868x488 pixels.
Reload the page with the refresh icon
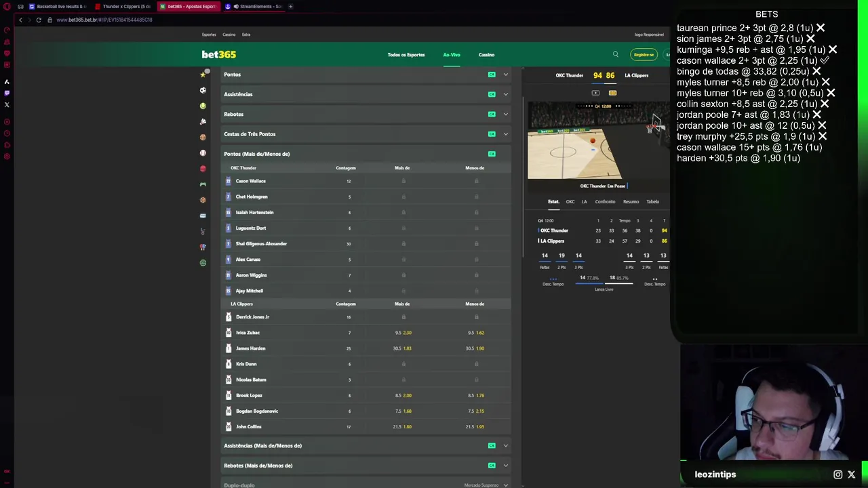(x=39, y=20)
